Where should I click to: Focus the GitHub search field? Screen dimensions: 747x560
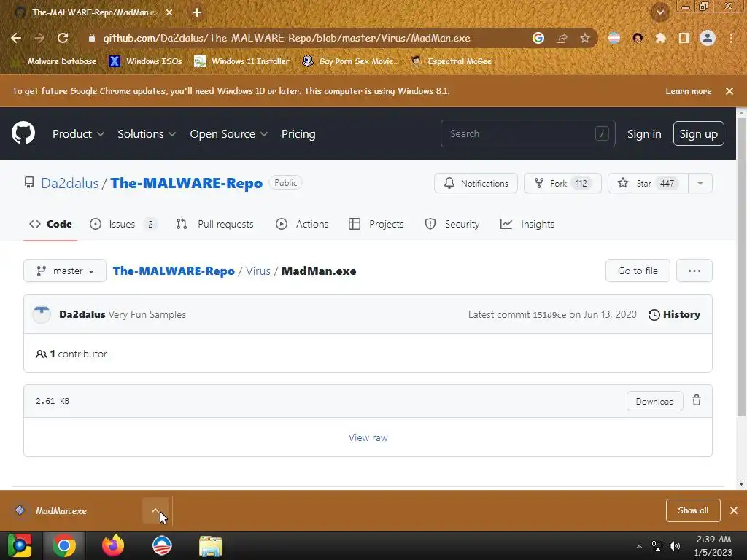(528, 134)
